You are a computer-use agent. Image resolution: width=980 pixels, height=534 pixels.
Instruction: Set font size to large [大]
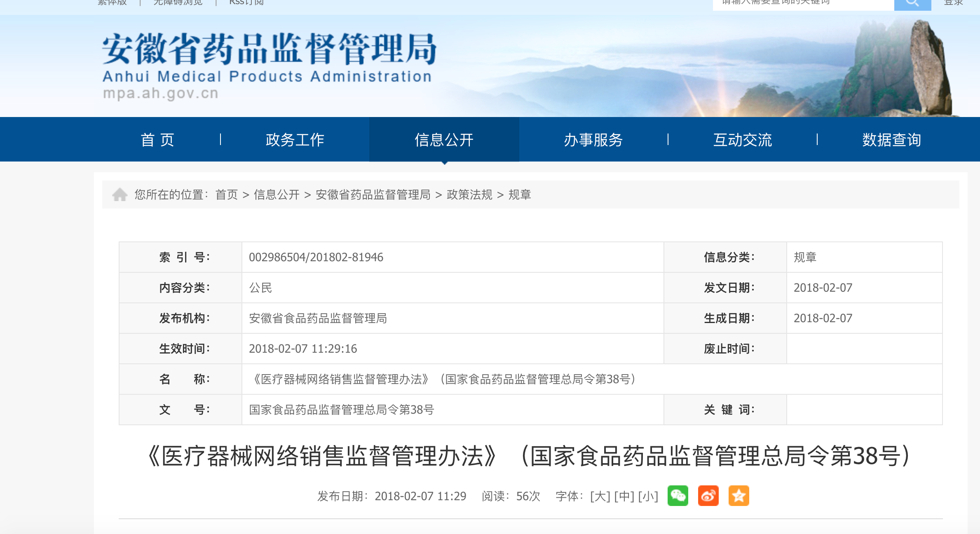point(600,496)
